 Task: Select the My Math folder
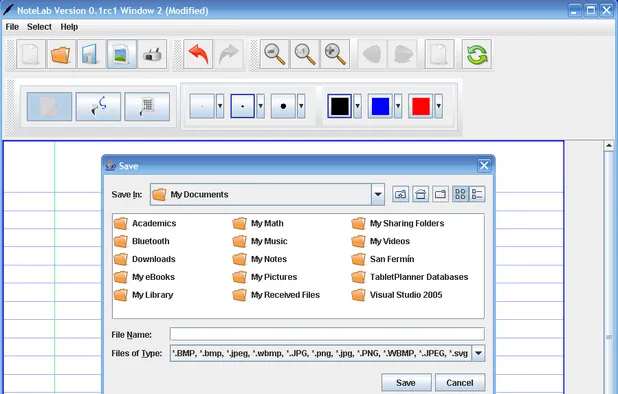258,223
